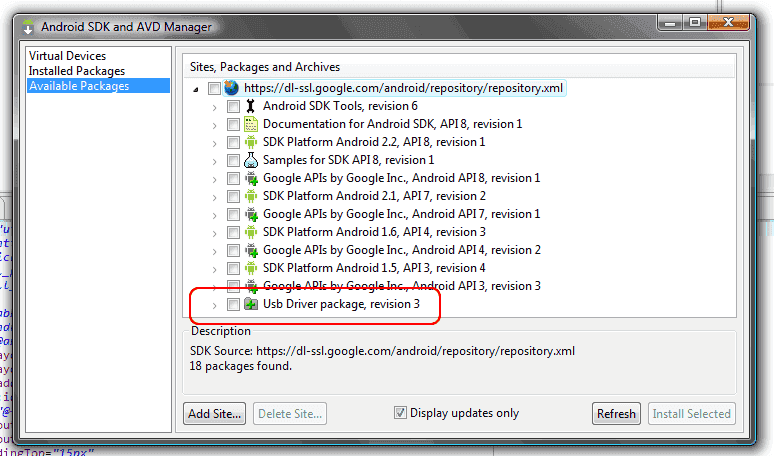Click the 'SDK Source:' description line
Screen dimensions: 774x456
pyautogui.click(x=382, y=351)
